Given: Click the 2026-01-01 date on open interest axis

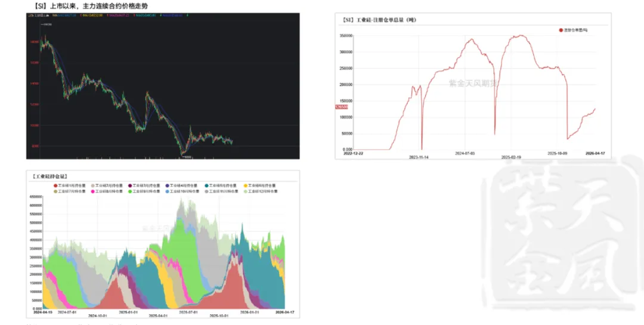Looking at the screenshot, I should (x=249, y=312).
